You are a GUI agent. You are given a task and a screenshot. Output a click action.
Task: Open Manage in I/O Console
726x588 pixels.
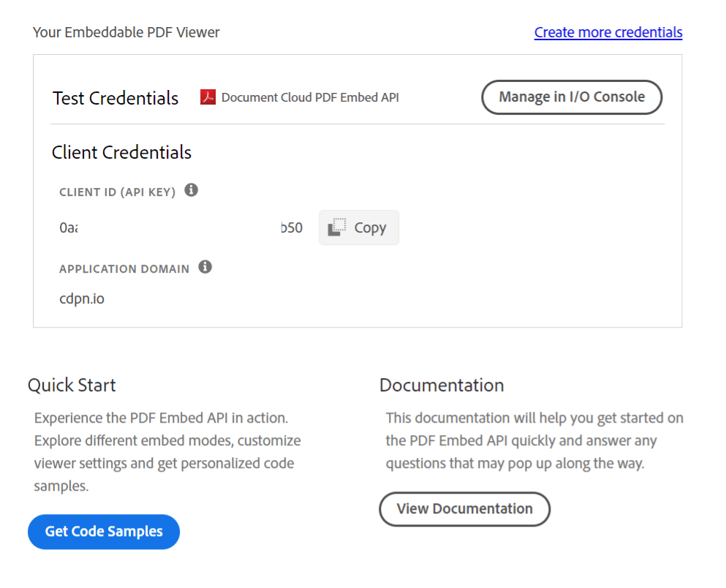[572, 97]
